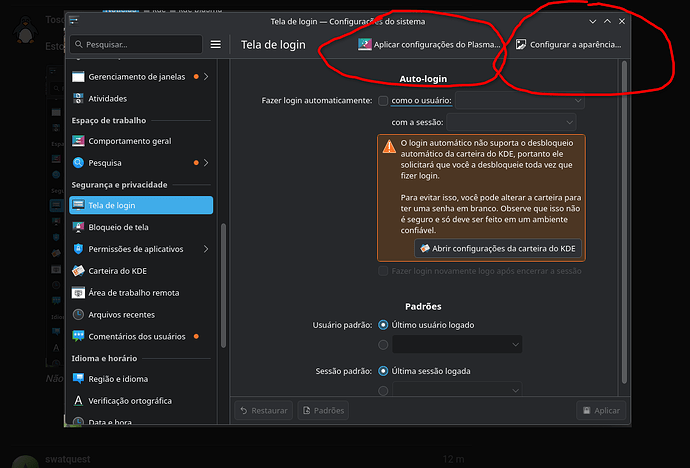Click Abrir configurações da carteira do KDE

pos(497,248)
